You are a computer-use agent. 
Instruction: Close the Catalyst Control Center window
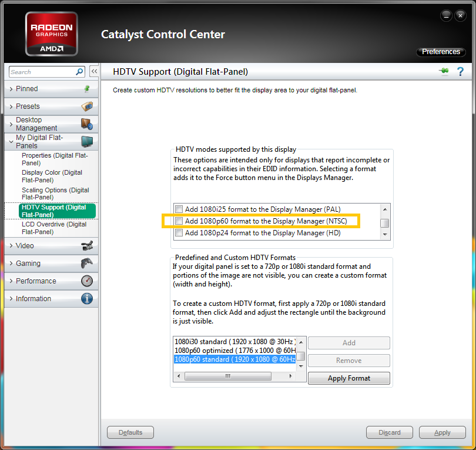point(460,15)
